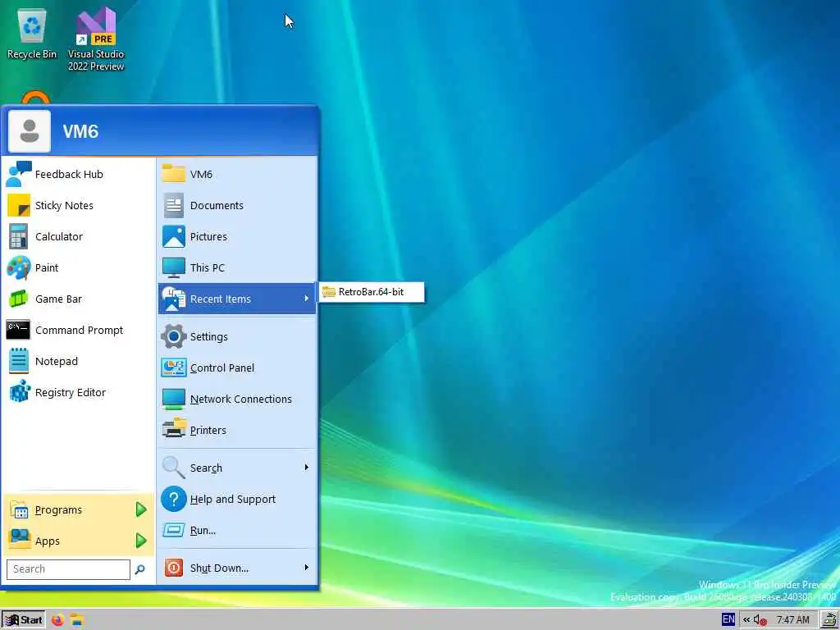The height and width of the screenshot is (630, 840).
Task: Open Control Panel
Action: pos(237,367)
